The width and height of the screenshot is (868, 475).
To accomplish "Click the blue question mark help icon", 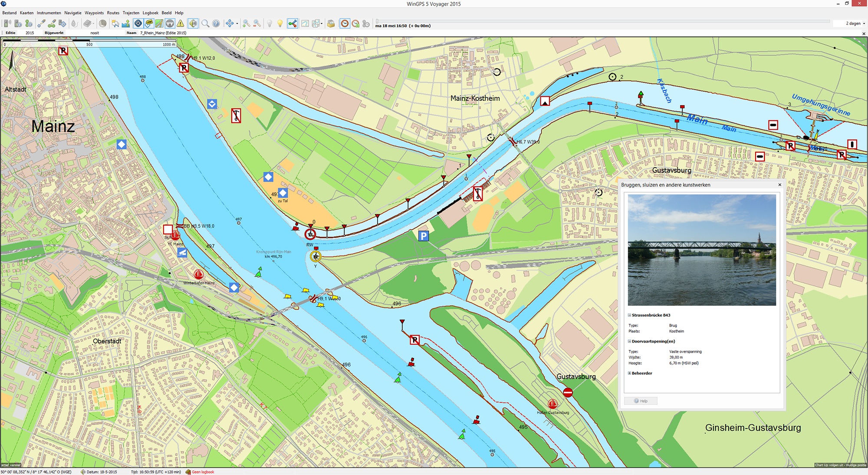I will point(216,23).
